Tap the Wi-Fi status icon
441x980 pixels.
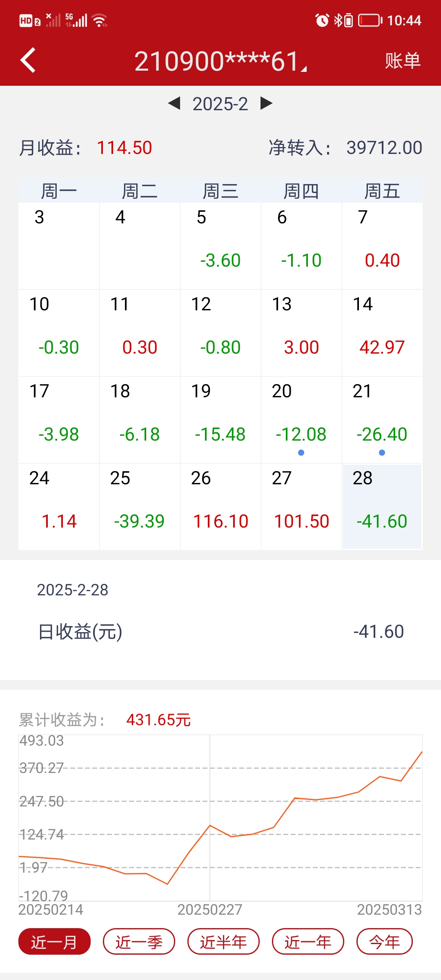[x=100, y=20]
